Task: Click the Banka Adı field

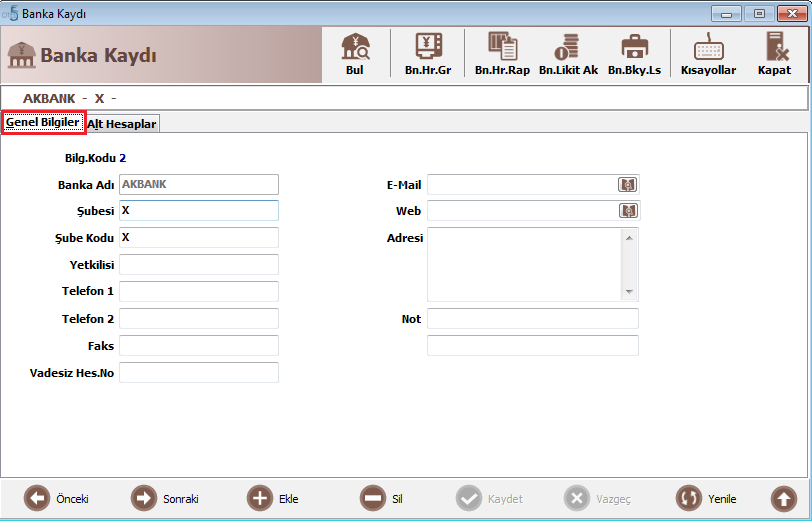Action: pos(199,184)
